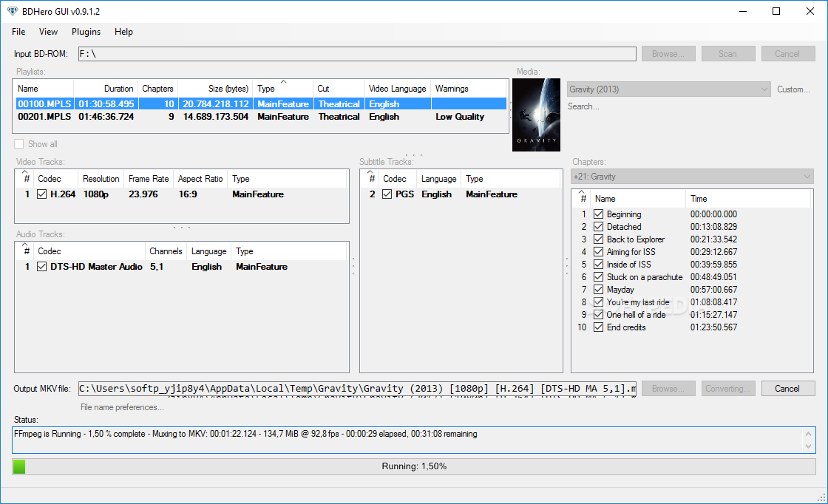Click the Browse button next to Input BD-ROM
Image resolution: width=828 pixels, height=504 pixels.
[668, 54]
